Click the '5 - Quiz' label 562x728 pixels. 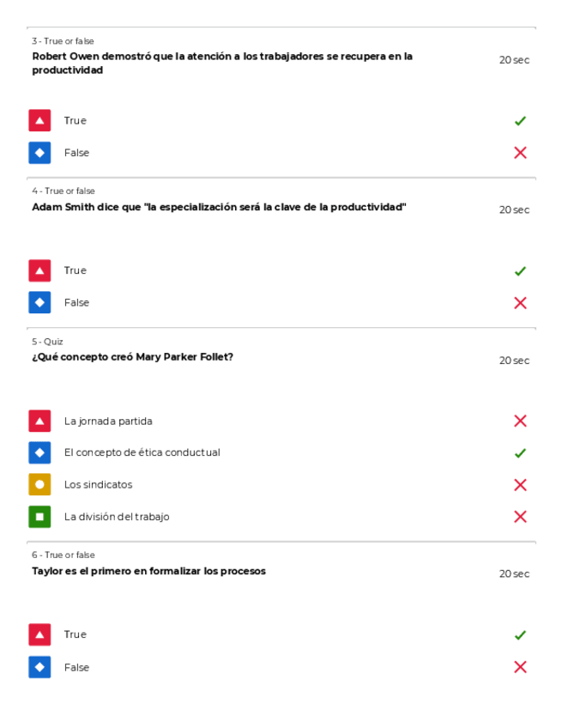click(x=47, y=342)
